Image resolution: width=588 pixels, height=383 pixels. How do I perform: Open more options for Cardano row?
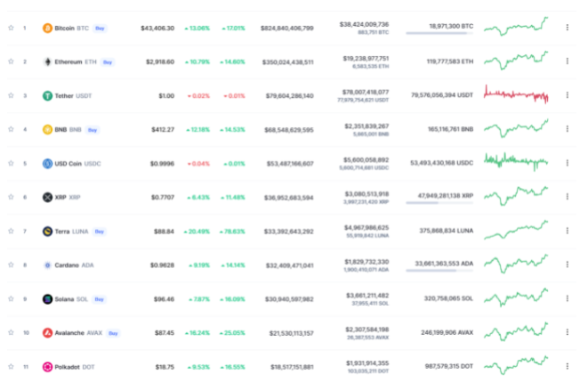[567, 265]
